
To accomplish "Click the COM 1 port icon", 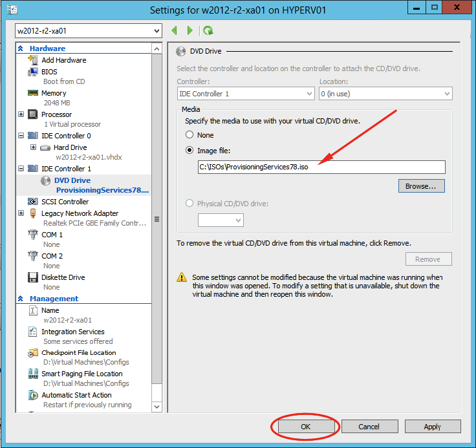I will 33,235.
